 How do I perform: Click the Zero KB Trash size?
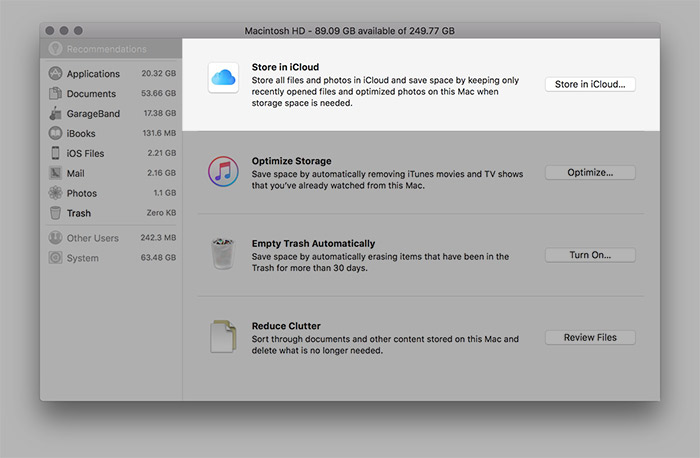(x=161, y=213)
